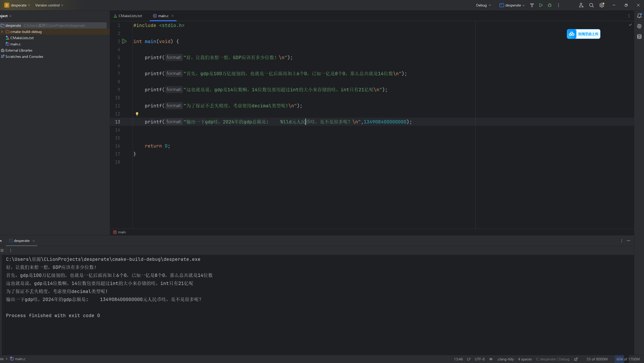This screenshot has height=363, width=644.
Task: Click the intention lightbulb on line 12
Action: coord(137,114)
